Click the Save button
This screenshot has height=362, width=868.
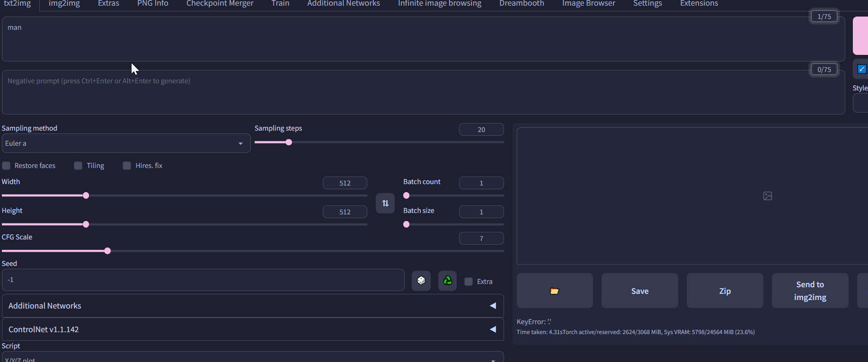coord(640,291)
